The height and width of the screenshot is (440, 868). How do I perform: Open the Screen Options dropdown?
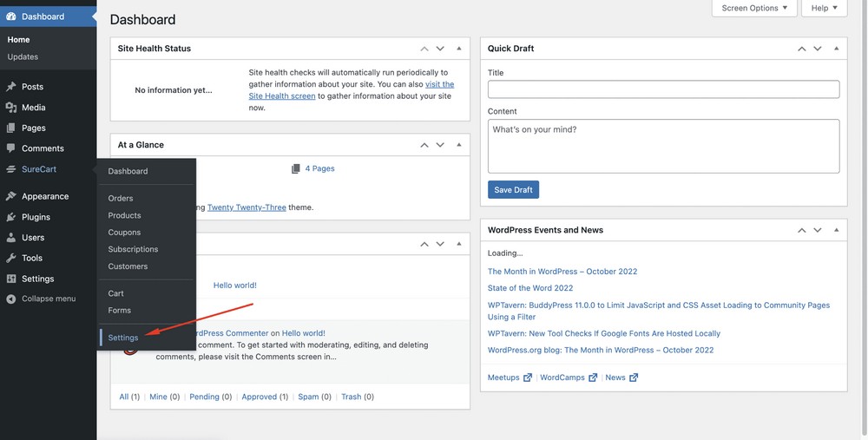pos(753,8)
